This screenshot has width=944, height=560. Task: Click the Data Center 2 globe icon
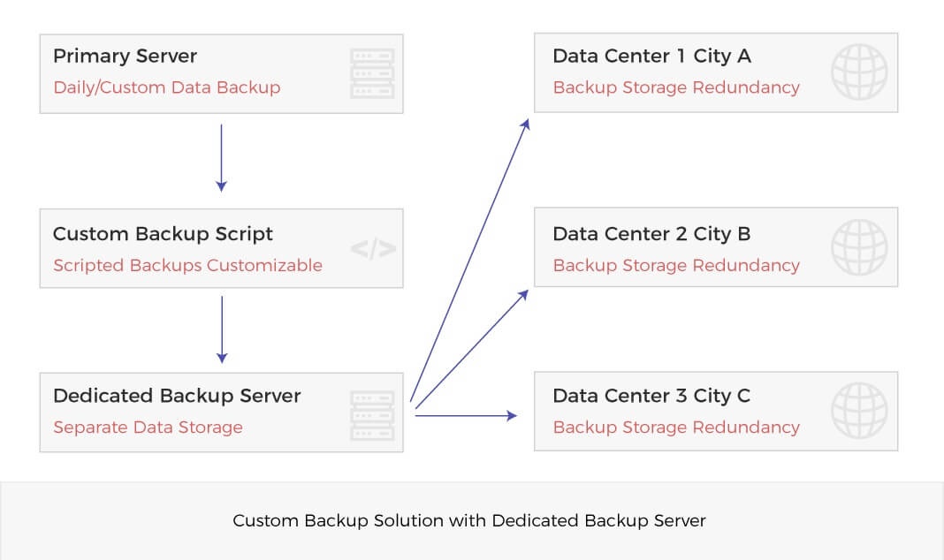click(x=859, y=247)
